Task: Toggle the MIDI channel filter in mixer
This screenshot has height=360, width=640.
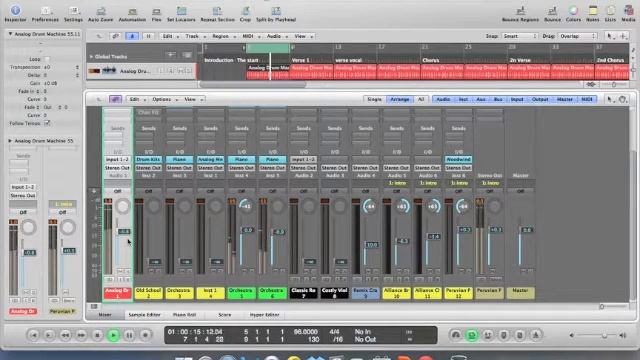Action: pos(587,99)
